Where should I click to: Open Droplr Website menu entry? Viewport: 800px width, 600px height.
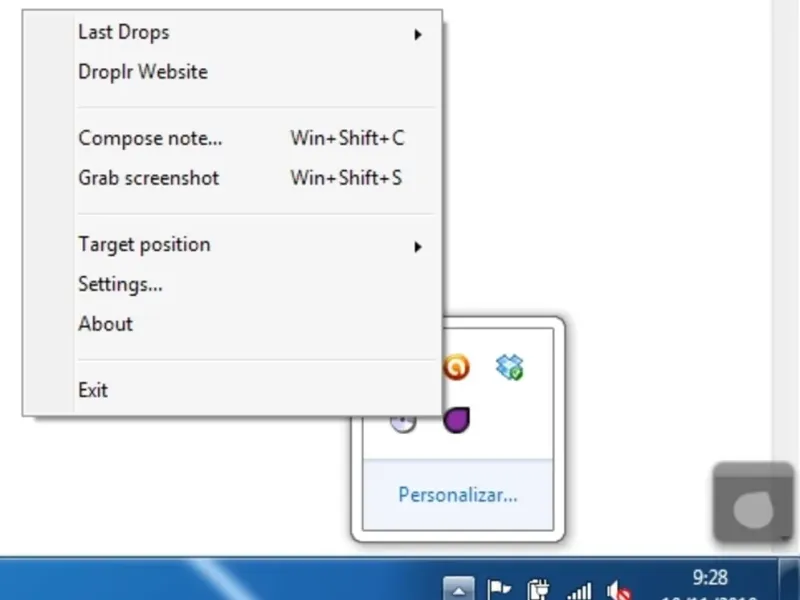pos(232,72)
